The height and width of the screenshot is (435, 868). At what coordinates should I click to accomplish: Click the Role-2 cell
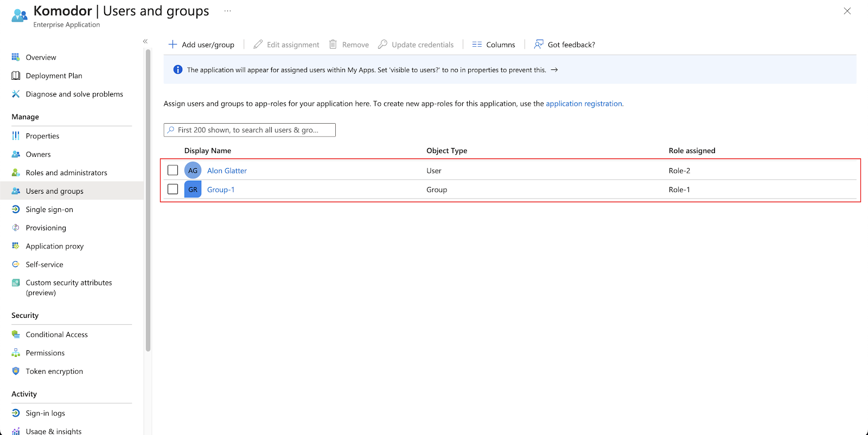coord(679,170)
